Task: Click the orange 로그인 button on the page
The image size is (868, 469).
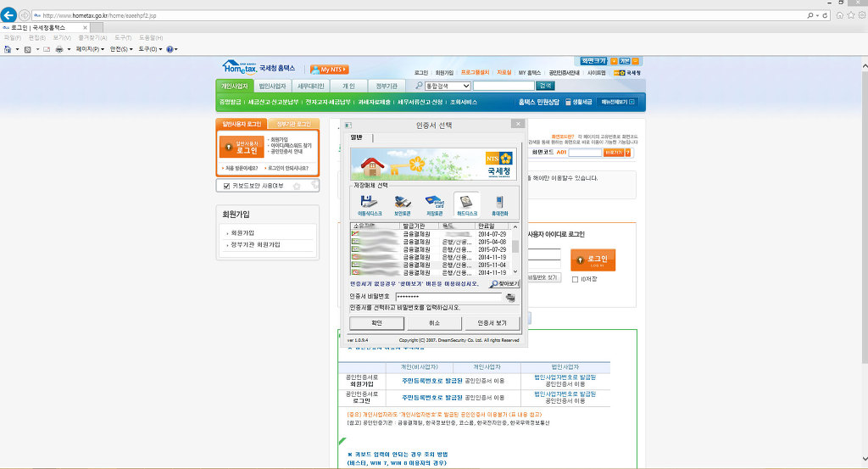Action: 593,260
